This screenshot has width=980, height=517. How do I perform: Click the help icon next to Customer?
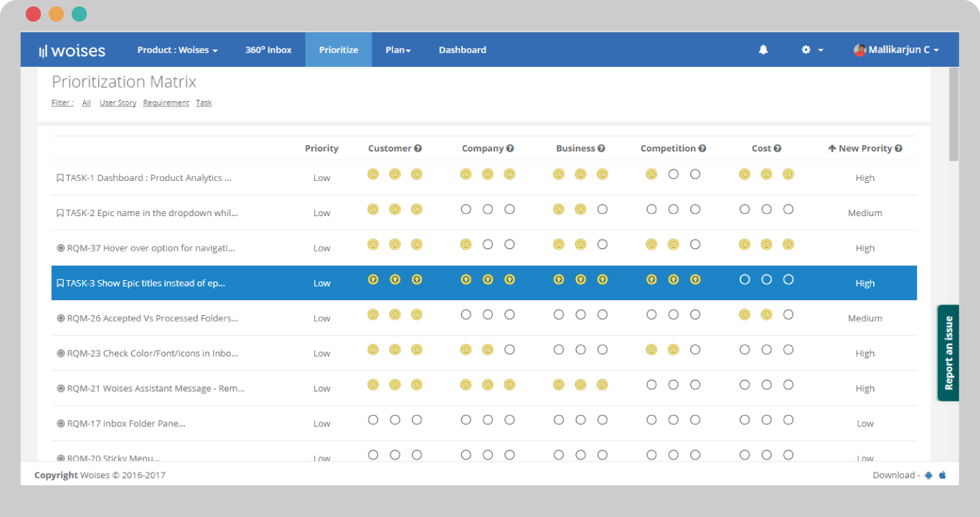418,149
